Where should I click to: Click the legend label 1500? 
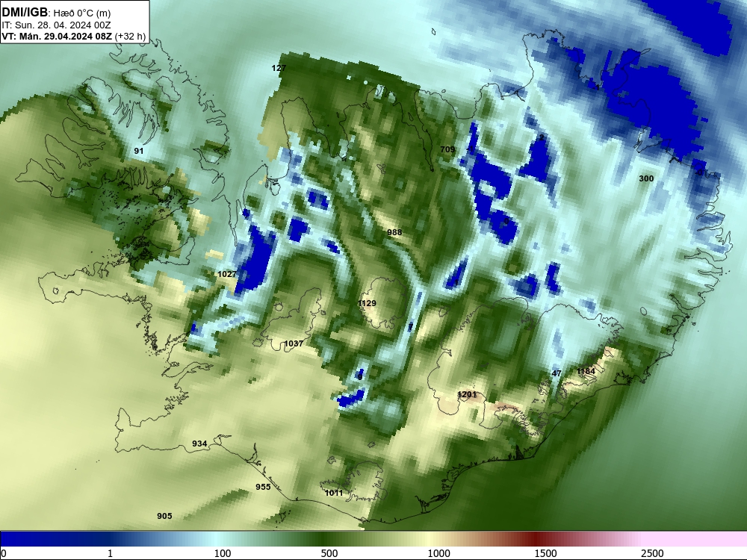click(545, 553)
